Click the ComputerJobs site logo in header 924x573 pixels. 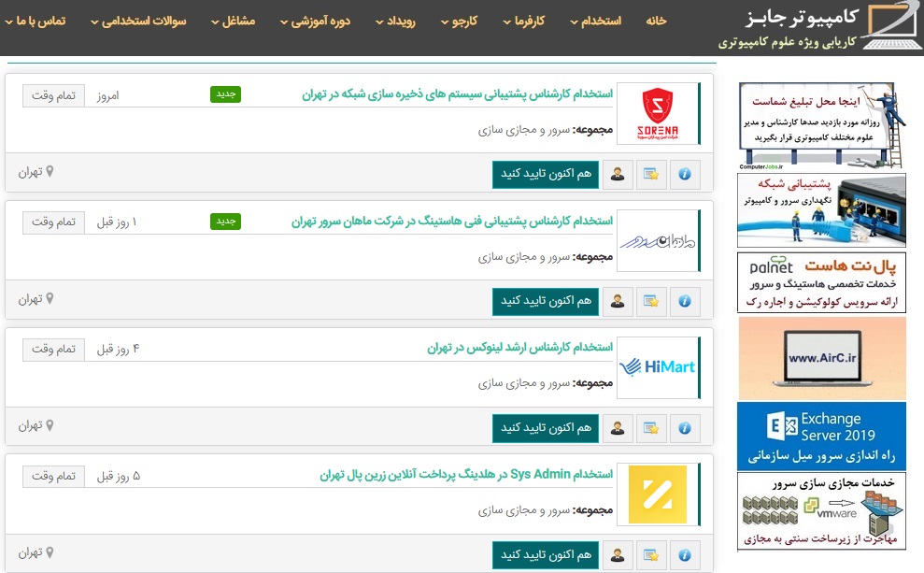[x=819, y=26]
